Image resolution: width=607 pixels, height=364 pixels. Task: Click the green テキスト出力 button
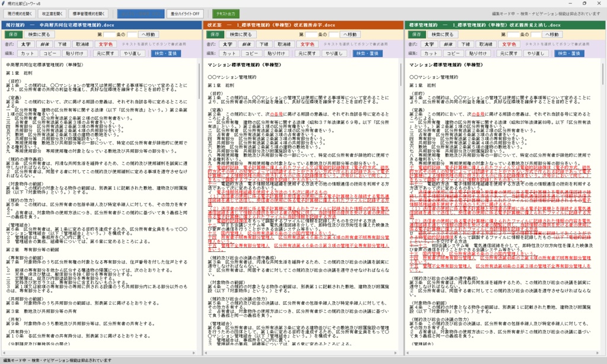tap(226, 14)
